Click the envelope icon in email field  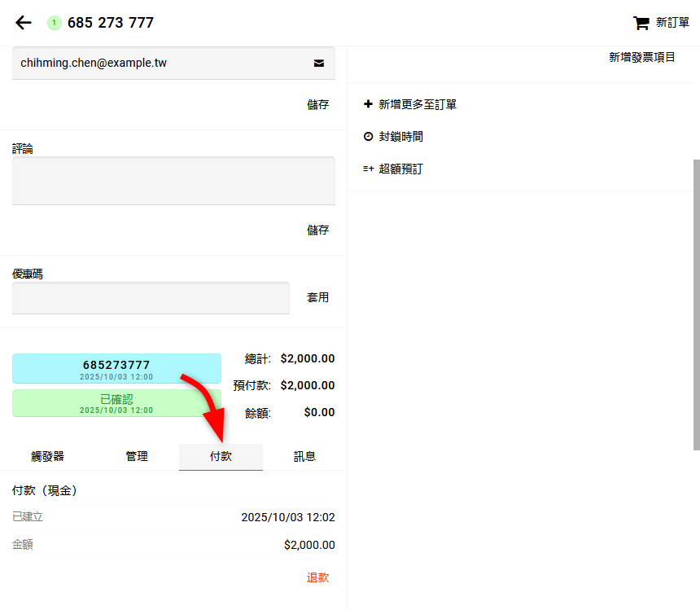(318, 63)
